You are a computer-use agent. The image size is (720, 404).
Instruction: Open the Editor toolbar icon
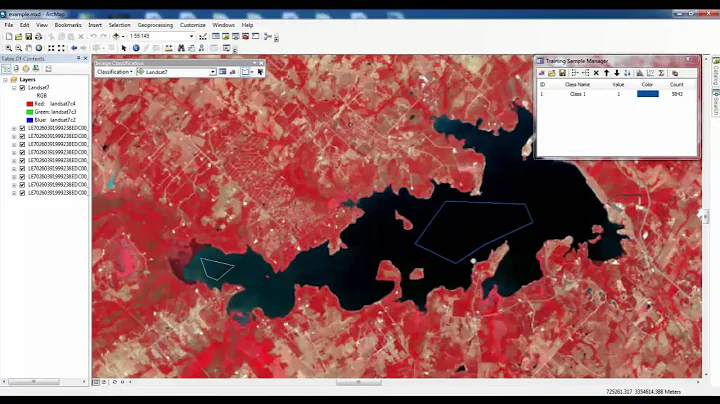tap(202, 36)
